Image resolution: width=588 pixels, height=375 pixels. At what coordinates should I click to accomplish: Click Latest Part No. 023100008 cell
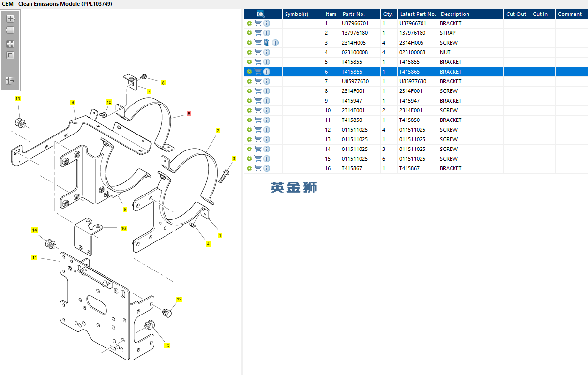(418, 52)
